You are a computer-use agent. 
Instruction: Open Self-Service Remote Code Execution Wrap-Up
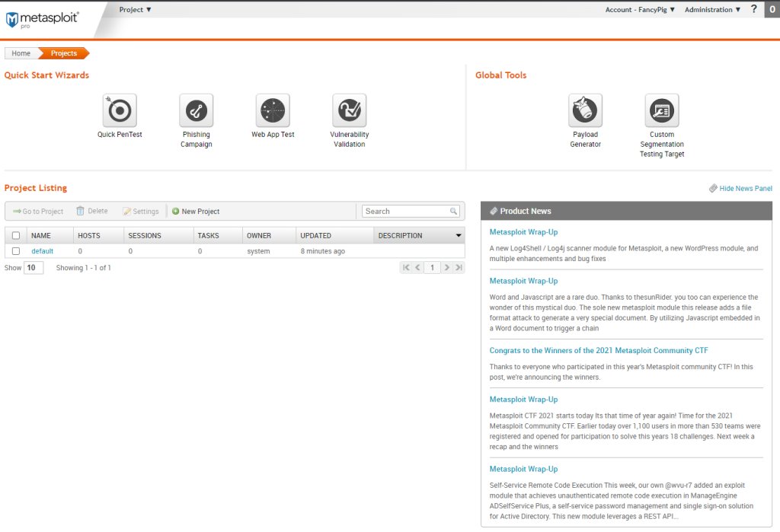pyautogui.click(x=523, y=469)
